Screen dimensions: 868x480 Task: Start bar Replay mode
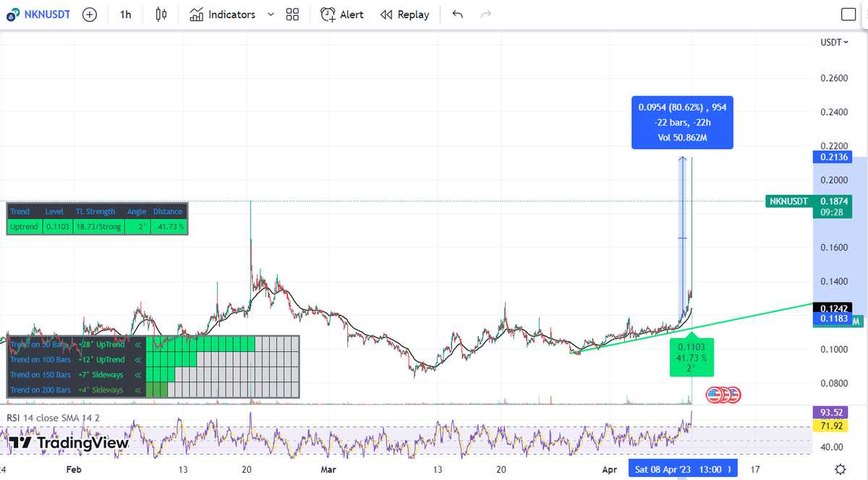point(404,14)
